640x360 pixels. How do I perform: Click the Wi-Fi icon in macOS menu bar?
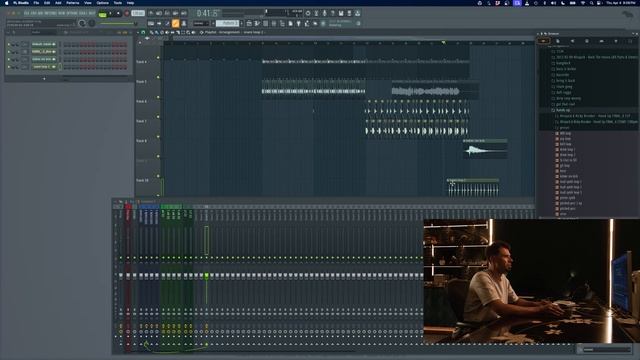click(x=582, y=3)
